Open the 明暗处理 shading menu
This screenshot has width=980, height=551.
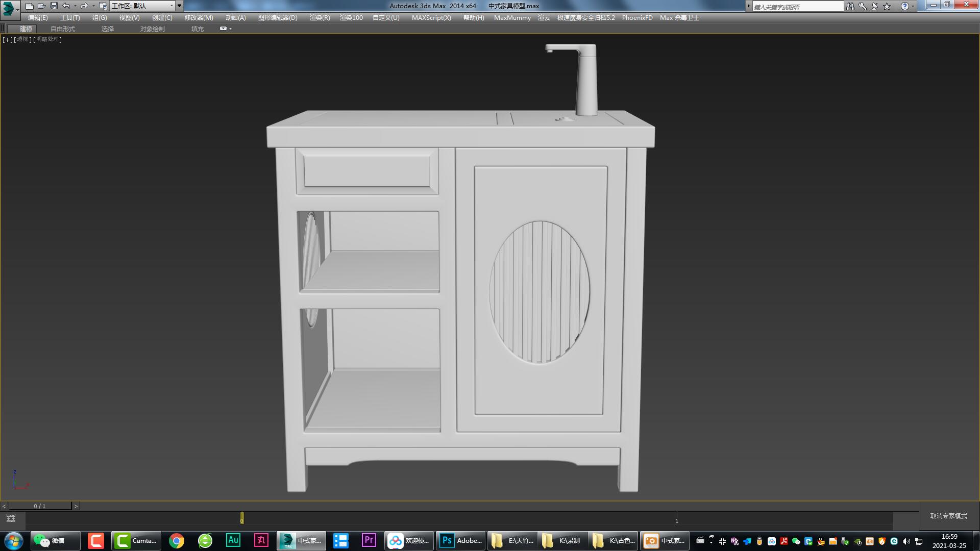point(47,39)
